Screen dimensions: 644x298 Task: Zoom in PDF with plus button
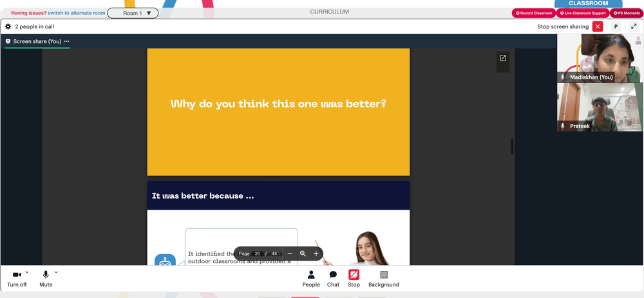[316, 253]
